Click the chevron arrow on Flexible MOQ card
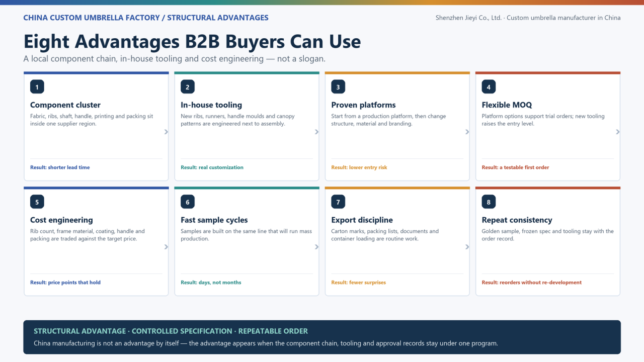This screenshot has width=644, height=362. click(617, 132)
